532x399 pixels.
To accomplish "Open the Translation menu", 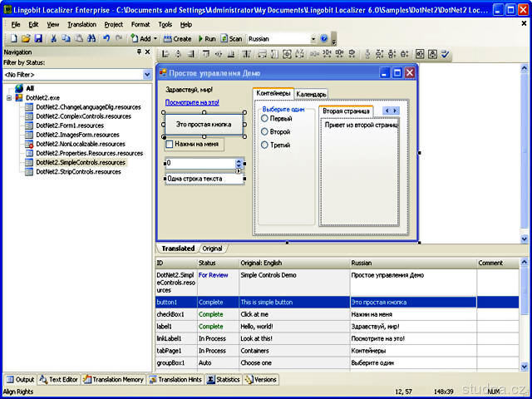I will pyautogui.click(x=81, y=25).
